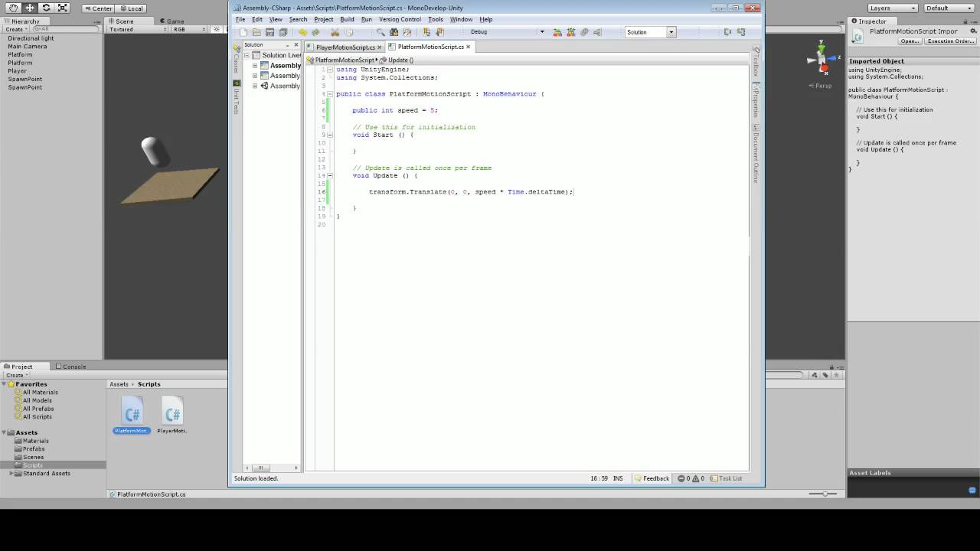Click navigate forward icon at toolbar right
Viewport: 980px width, 551px height.
[741, 32]
